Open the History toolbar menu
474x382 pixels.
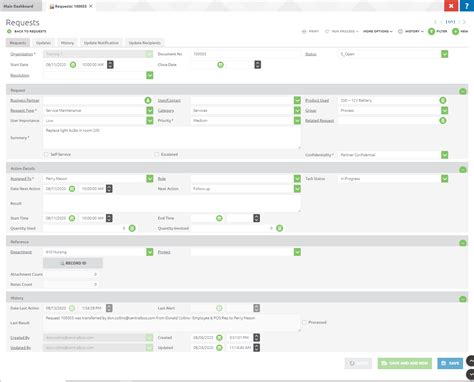point(411,31)
